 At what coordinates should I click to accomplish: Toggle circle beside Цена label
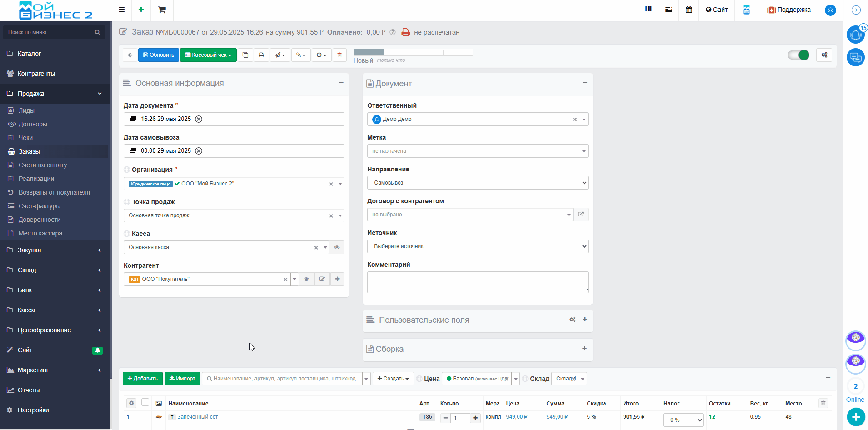[419, 379]
